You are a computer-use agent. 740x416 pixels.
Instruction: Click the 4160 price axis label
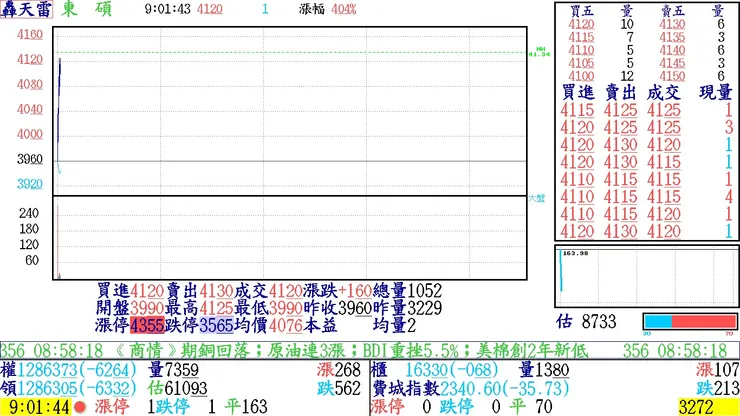pyautogui.click(x=30, y=34)
